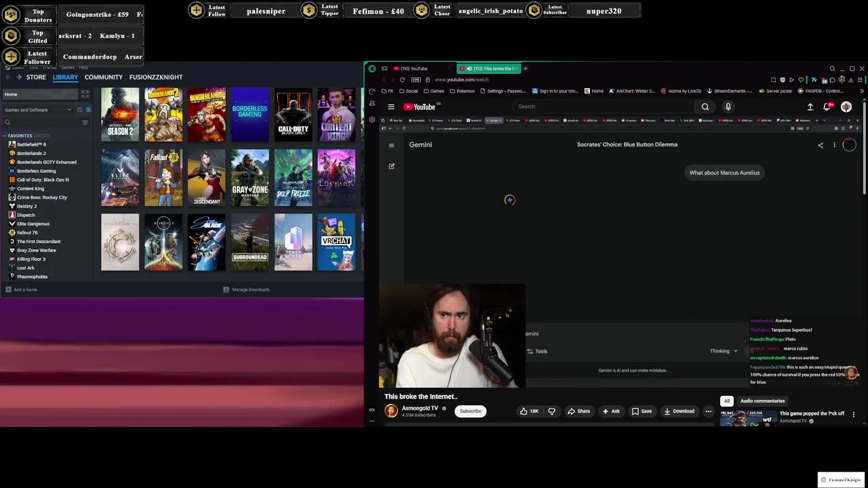This screenshot has height=488, width=868.
Task: Toggle recent activity clock filter in Steam
Action: click(x=79, y=110)
